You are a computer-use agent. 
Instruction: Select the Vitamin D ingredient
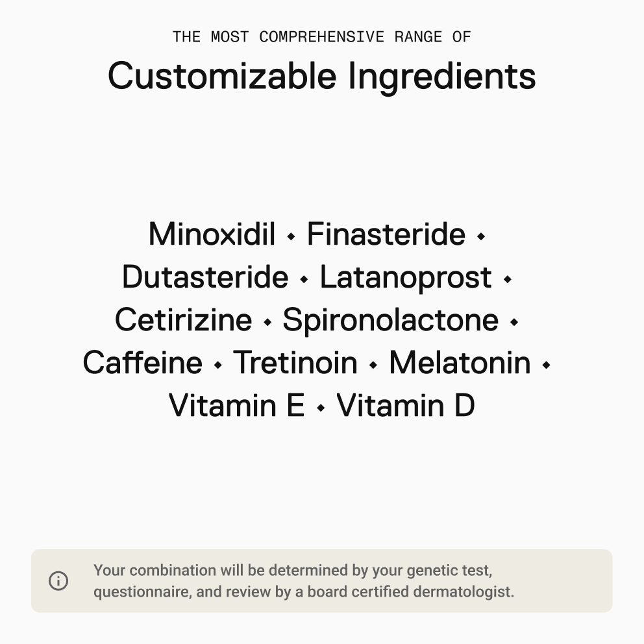coord(406,406)
